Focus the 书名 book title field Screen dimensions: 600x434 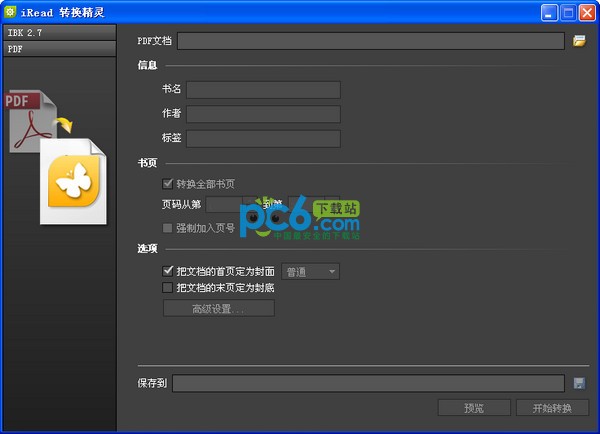pos(263,90)
